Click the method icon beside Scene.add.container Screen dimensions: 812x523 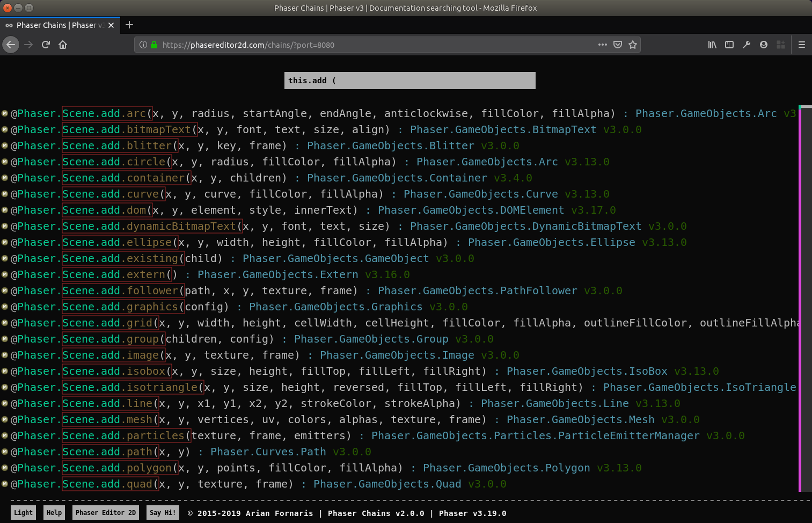(4, 178)
